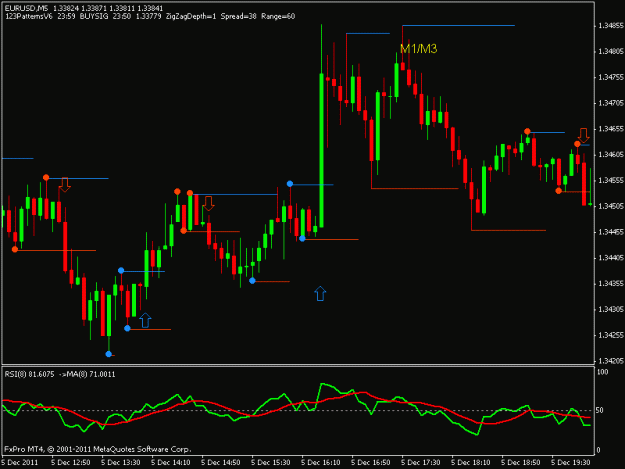
Task: Click the 5 Dec 17:30 time label
Action: 421,462
